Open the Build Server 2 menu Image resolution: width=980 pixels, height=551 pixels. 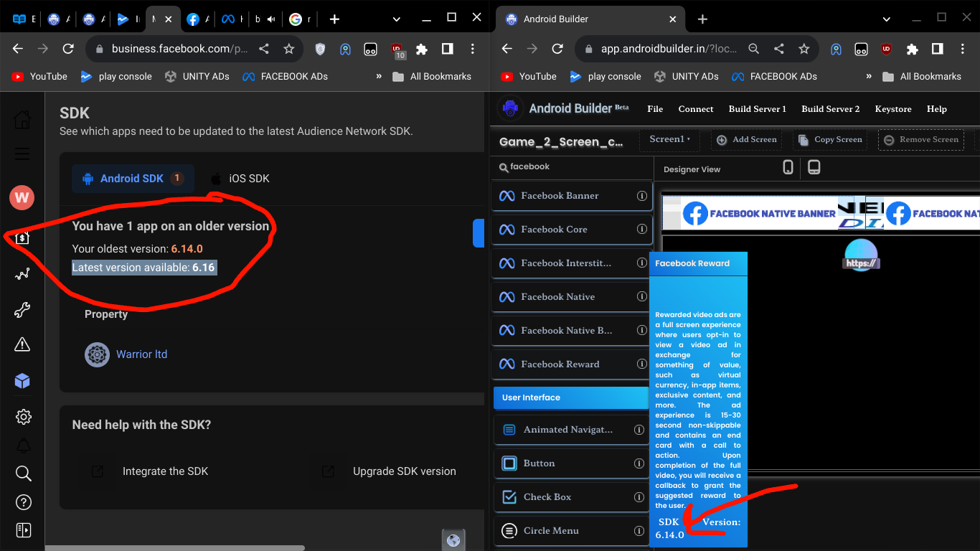pyautogui.click(x=831, y=109)
